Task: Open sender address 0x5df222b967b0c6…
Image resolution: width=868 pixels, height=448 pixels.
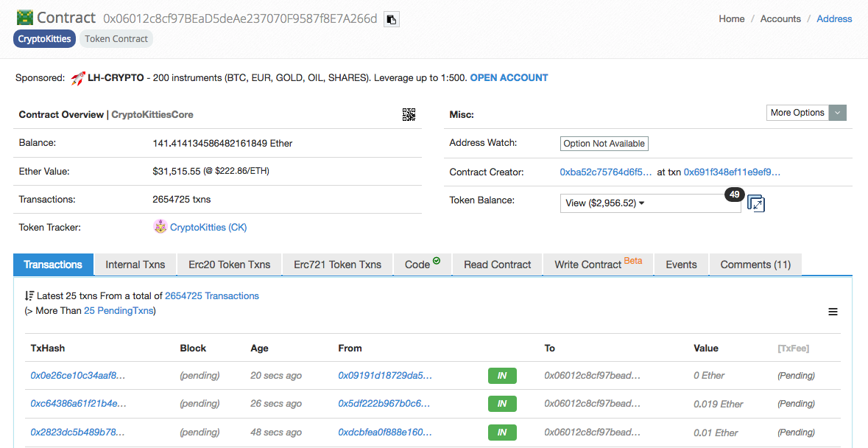Action: [384, 404]
